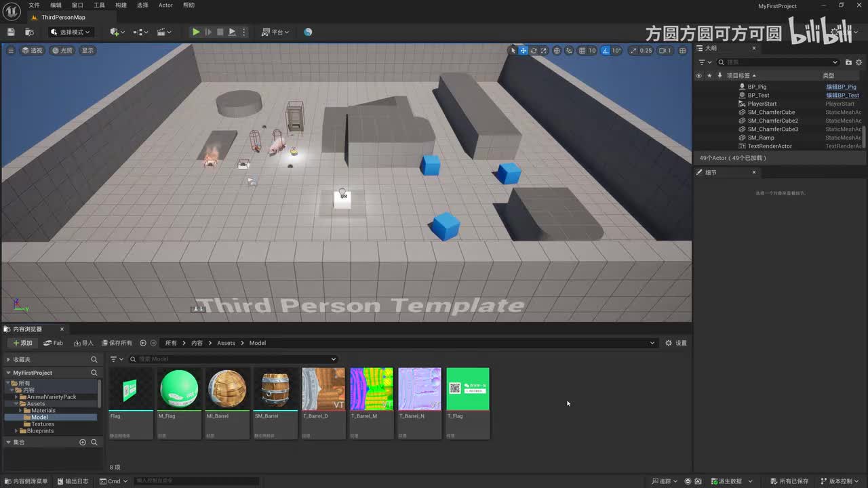The height and width of the screenshot is (488, 868).
Task: Open the 工具 menu
Action: tap(99, 5)
